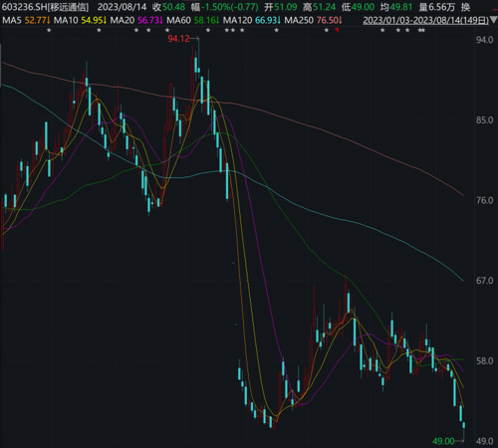Click the last candlestick at chart bottom right

(463, 425)
